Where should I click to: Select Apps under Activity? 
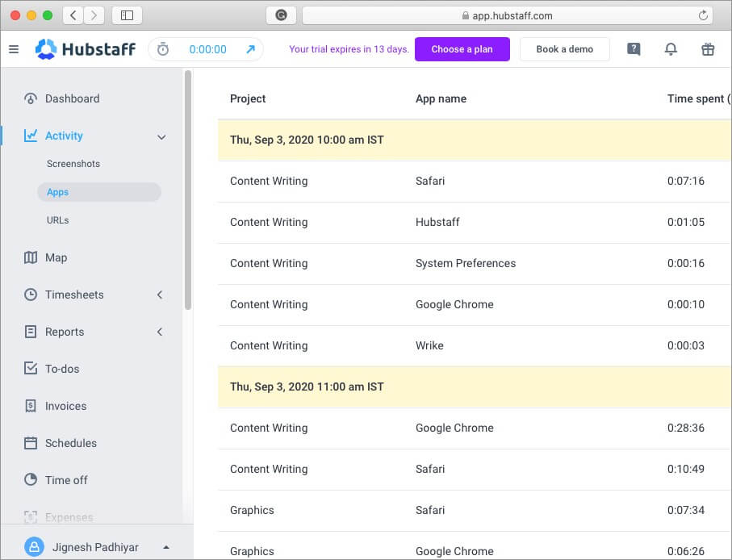point(99,192)
